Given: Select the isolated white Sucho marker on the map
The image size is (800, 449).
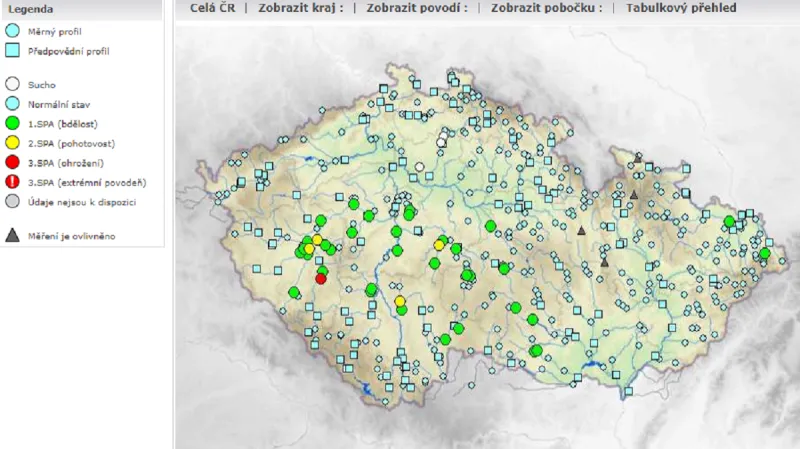Looking at the screenshot, I should [419, 167].
